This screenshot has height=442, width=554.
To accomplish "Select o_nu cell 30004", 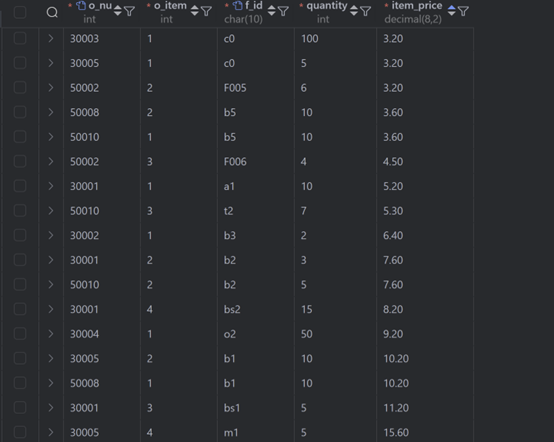I will pyautogui.click(x=85, y=334).
